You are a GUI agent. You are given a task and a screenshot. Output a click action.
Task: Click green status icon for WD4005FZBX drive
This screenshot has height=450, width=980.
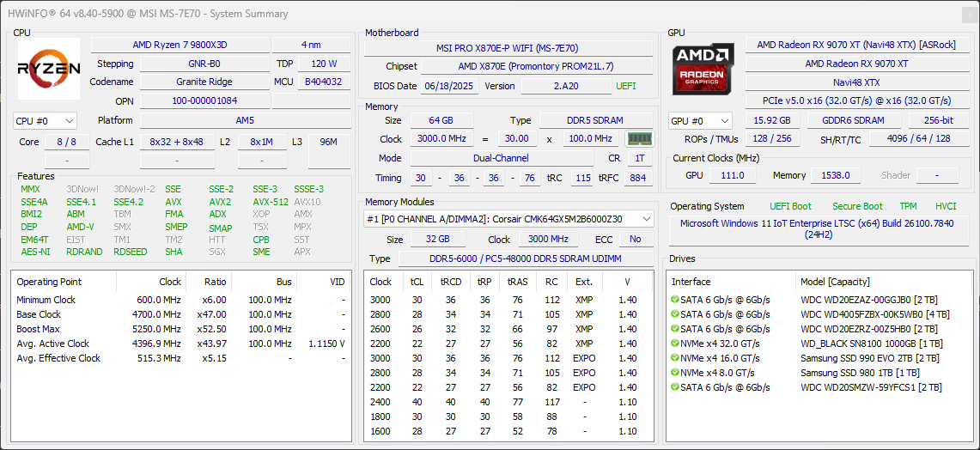click(674, 314)
